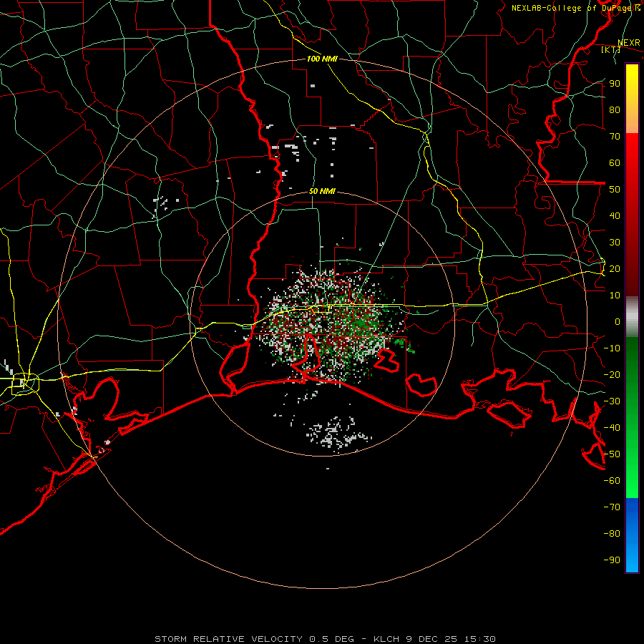Click the -30 value on the velocity scale
The width and height of the screenshot is (644, 644).
coord(612,401)
